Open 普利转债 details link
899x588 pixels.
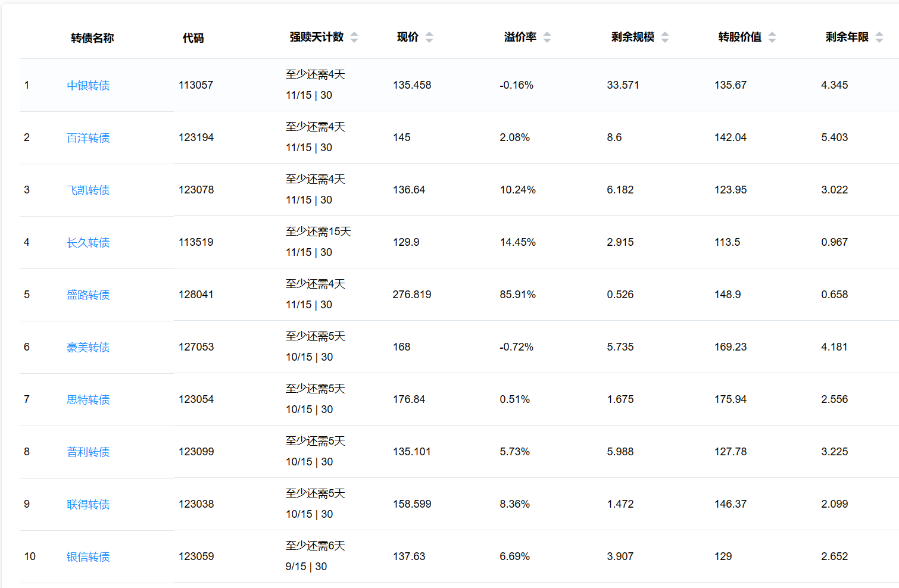[88, 452]
